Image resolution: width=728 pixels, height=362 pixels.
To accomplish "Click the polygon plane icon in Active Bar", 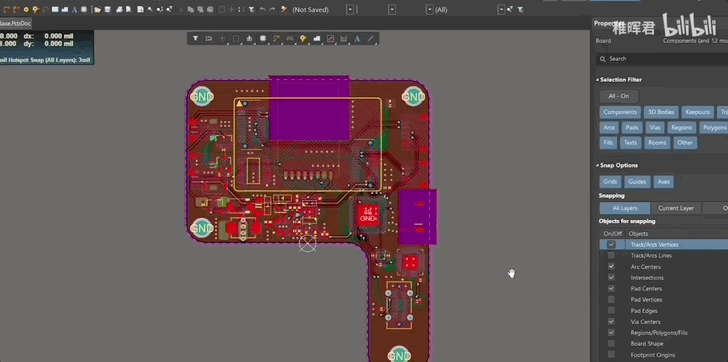I will 317,39.
